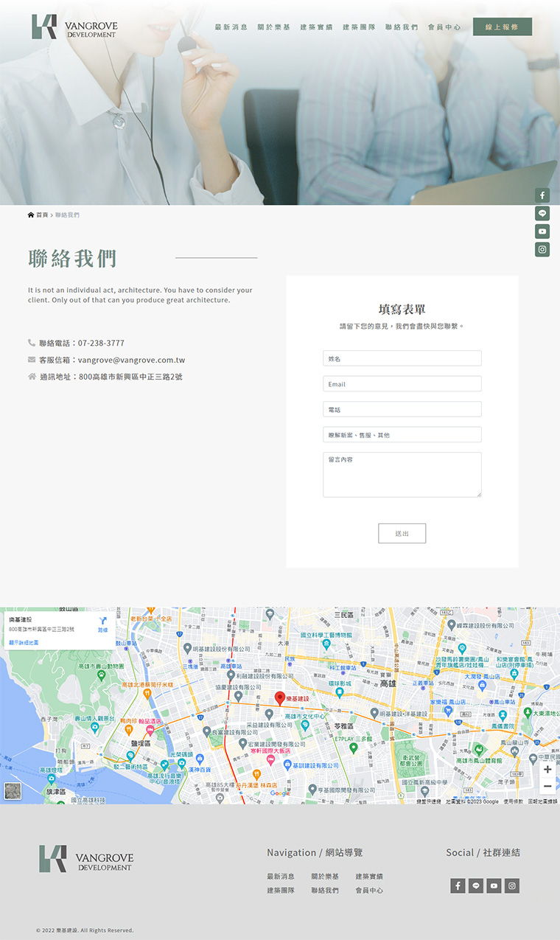Click the directions icon on map card
The image size is (560, 940).
(x=102, y=622)
